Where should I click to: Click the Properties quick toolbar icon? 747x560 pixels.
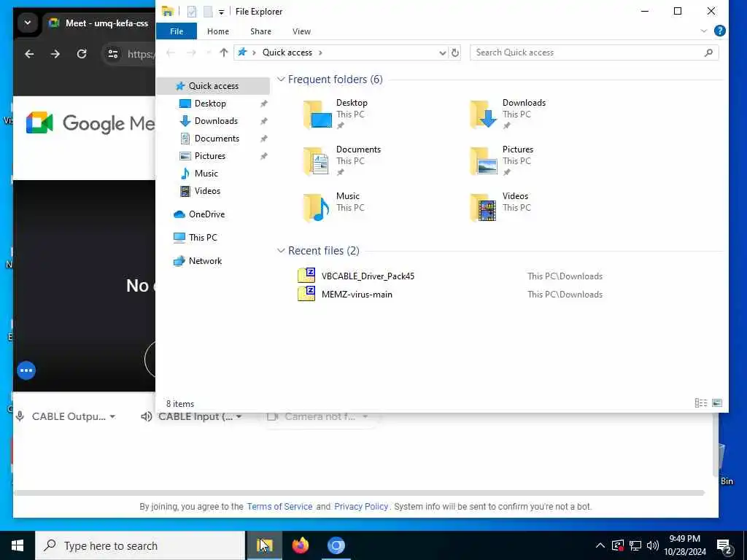[192, 12]
